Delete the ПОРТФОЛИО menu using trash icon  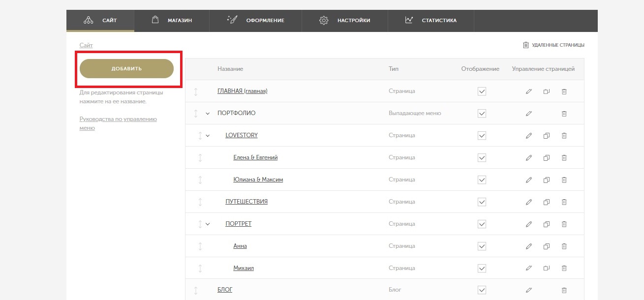564,114
